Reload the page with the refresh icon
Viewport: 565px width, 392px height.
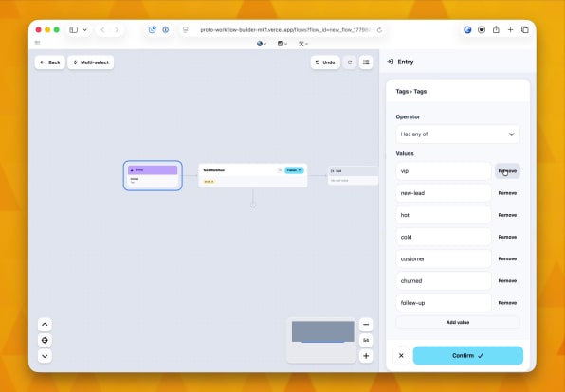379,30
